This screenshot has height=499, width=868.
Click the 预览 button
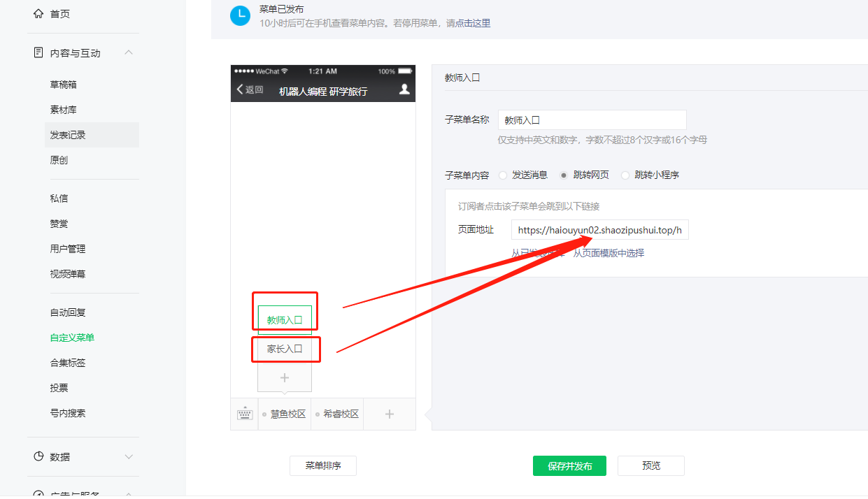(x=651, y=465)
